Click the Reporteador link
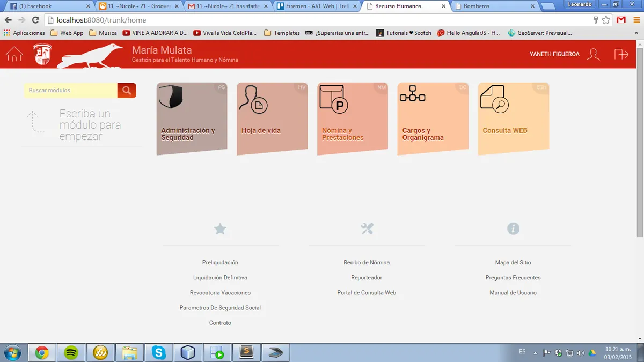The width and height of the screenshot is (644, 362). (367, 278)
